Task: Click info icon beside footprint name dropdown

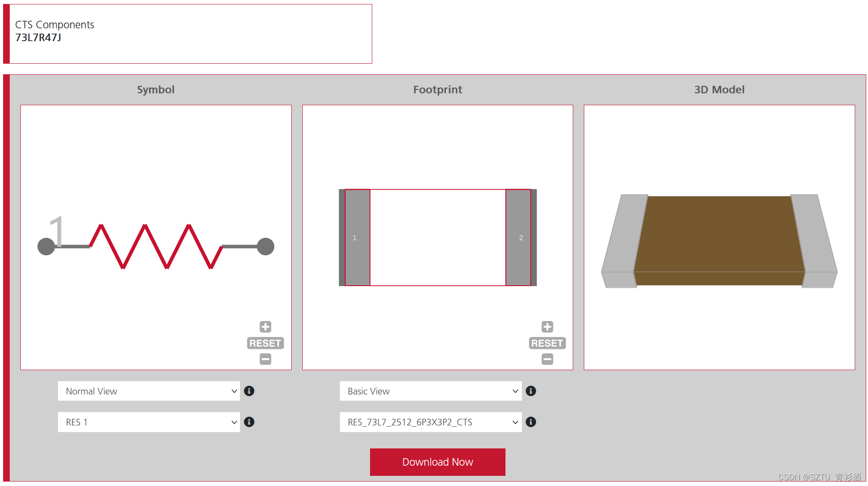Action: point(531,422)
